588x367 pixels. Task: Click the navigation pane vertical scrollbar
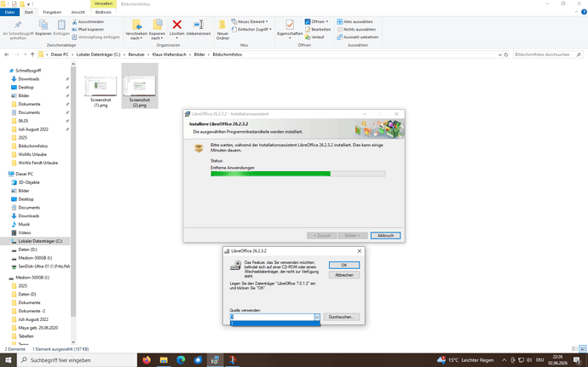73,192
